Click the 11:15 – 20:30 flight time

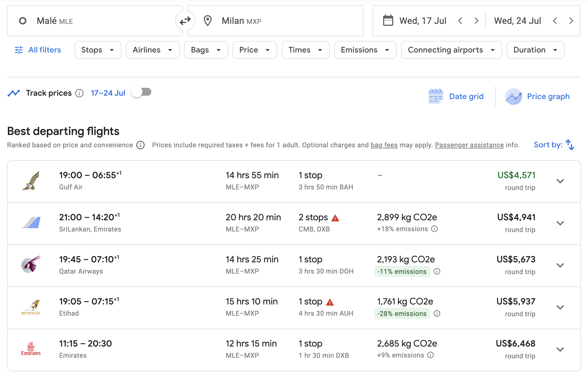[85, 344]
